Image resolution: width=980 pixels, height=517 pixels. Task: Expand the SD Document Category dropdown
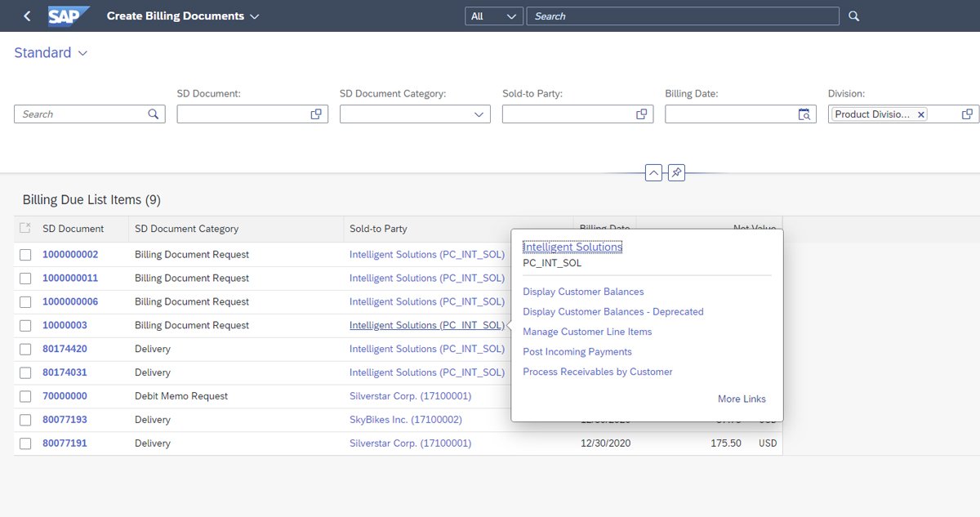click(479, 114)
